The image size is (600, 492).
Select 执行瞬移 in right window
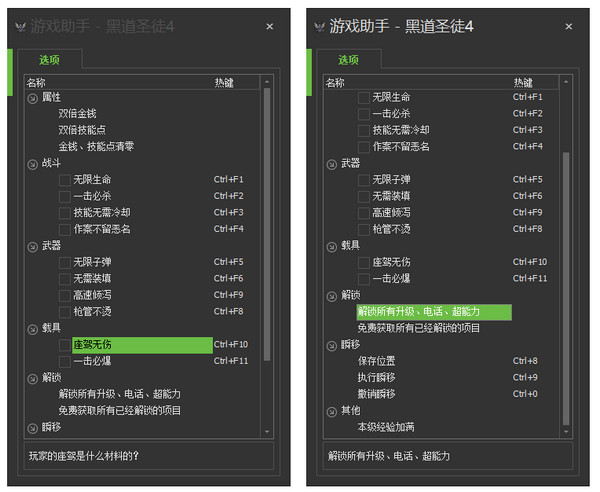point(376,378)
